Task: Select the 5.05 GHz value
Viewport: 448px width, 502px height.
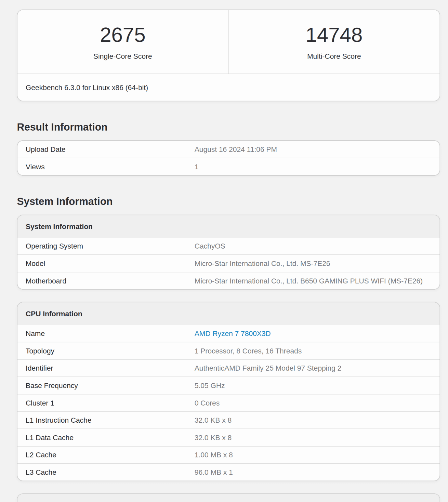Action: [x=210, y=386]
